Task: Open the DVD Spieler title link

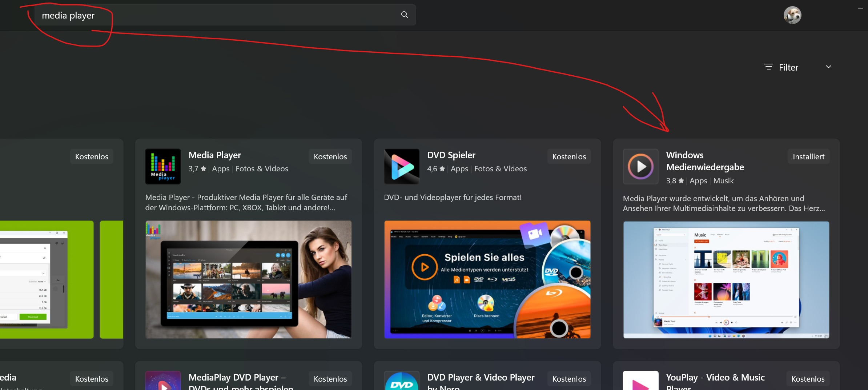Action: [x=451, y=155]
